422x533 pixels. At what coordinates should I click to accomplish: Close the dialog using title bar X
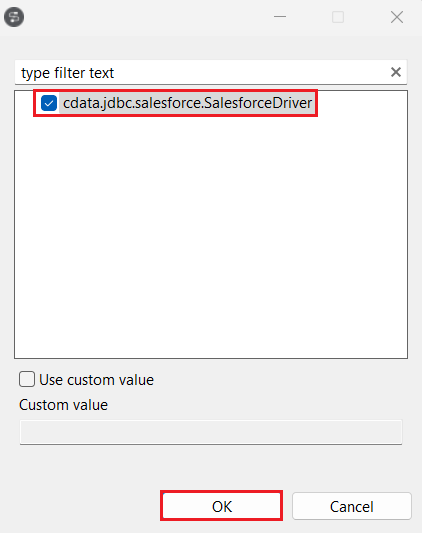pyautogui.click(x=397, y=17)
